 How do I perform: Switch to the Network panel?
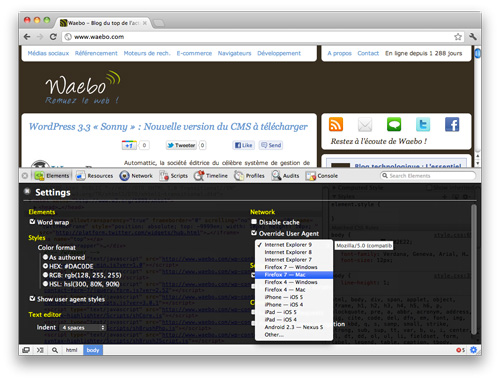[x=136, y=176]
